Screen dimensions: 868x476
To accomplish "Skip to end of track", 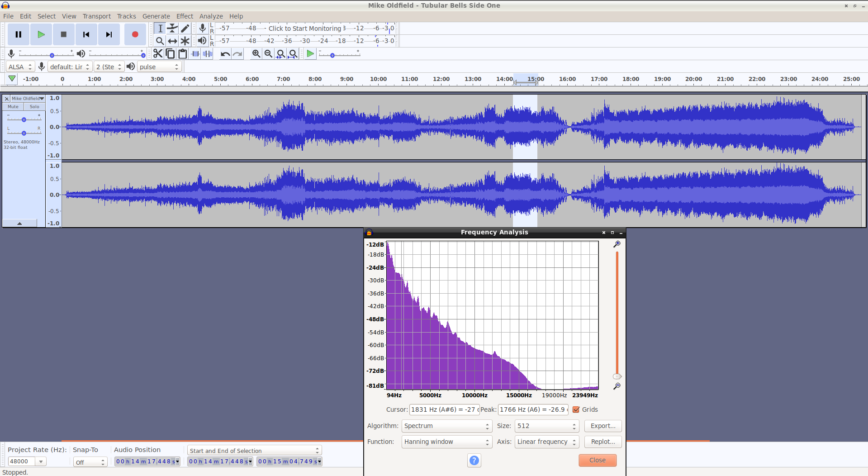I will pos(109,34).
